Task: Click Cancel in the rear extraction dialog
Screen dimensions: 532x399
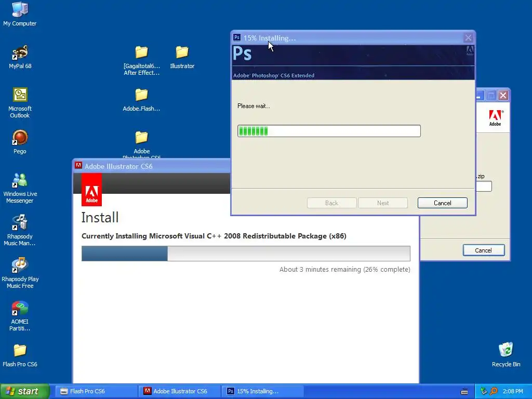Action: coord(484,250)
